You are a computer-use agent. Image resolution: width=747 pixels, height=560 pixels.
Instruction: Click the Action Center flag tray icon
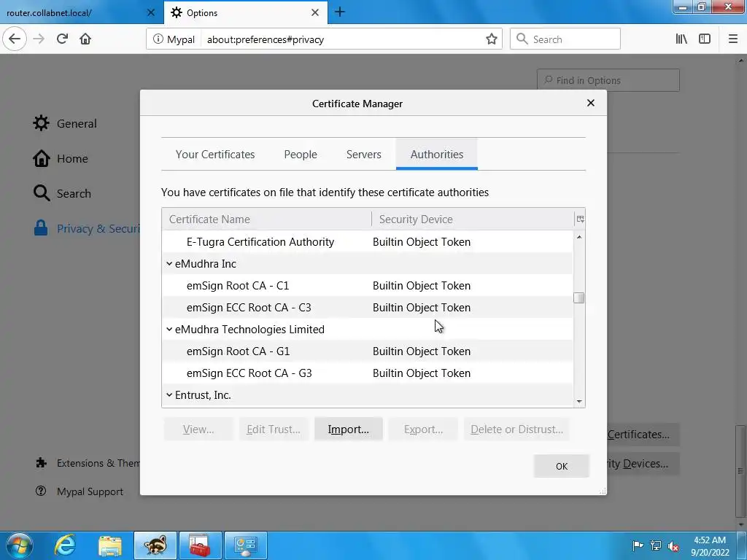pyautogui.click(x=638, y=545)
